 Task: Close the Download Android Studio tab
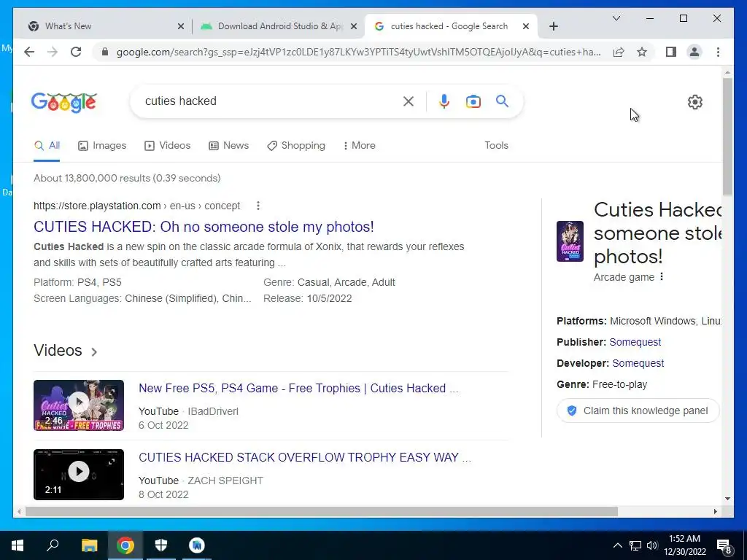pos(354,26)
